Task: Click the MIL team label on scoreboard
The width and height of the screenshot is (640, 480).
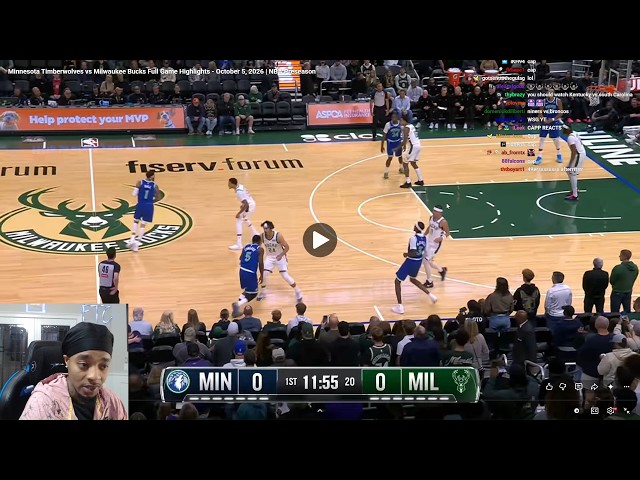Action: 423,382
